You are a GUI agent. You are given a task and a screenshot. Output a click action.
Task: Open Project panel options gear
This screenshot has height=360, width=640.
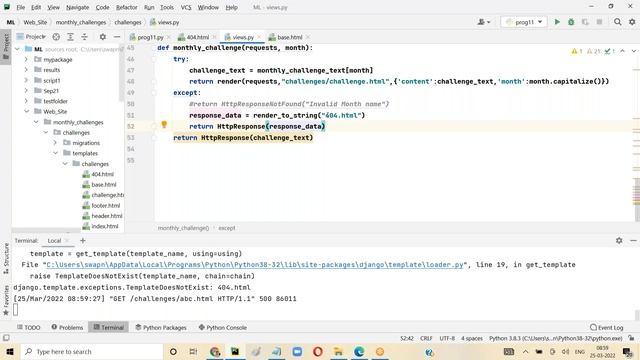(x=103, y=37)
